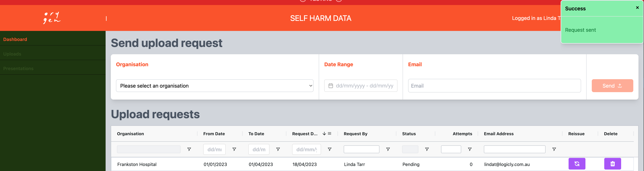Image resolution: width=644 pixels, height=171 pixels.
Task: Expand the organisation select dropdown
Action: click(x=214, y=86)
